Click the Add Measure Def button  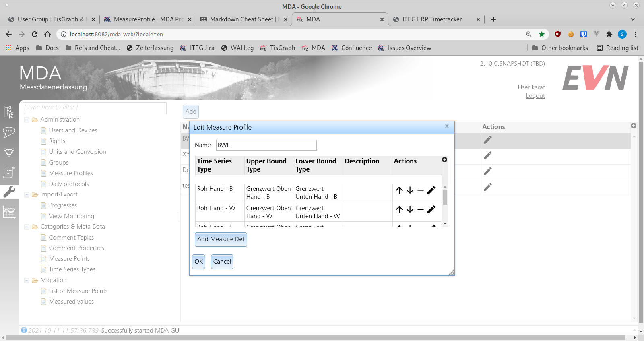[221, 239]
